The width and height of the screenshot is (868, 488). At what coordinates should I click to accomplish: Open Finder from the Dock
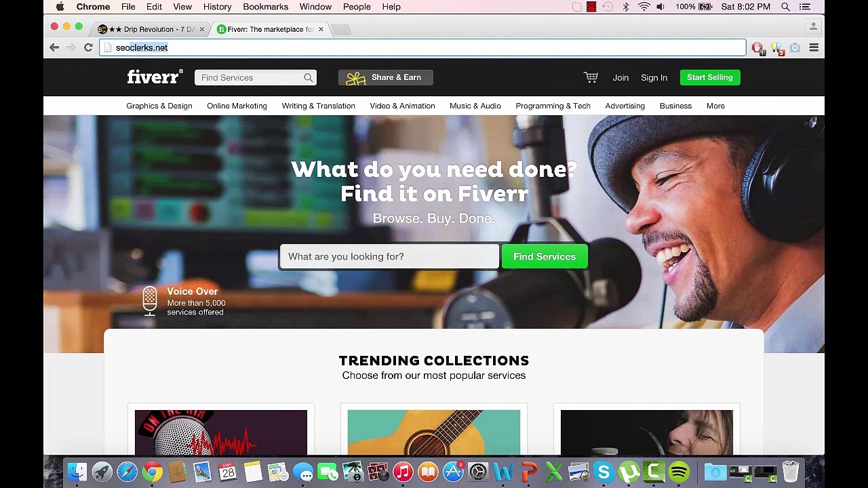pos(77,472)
